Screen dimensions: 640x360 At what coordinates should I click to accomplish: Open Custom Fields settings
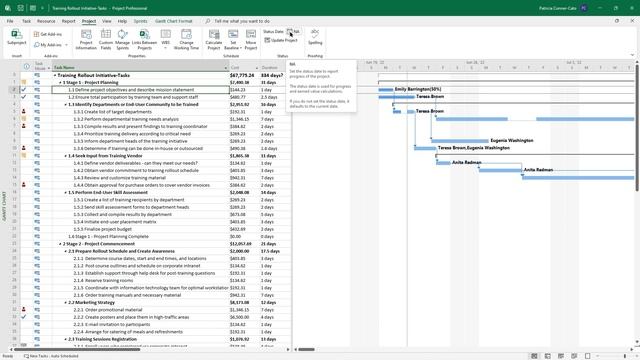106,40
